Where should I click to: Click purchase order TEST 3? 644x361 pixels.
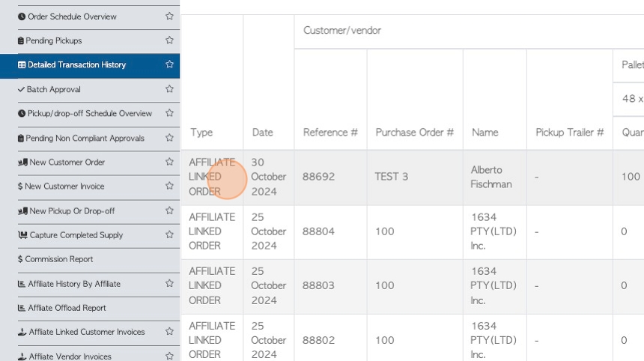coord(392,177)
